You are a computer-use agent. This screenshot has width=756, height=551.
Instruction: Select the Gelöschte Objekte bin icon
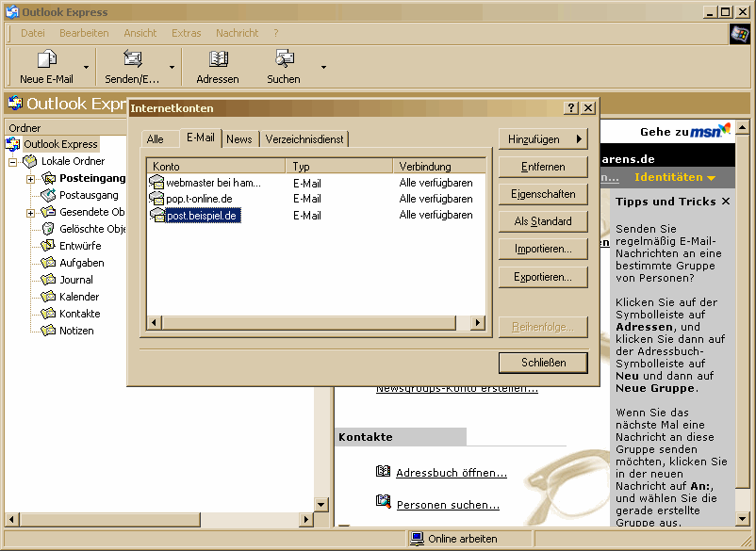[48, 229]
